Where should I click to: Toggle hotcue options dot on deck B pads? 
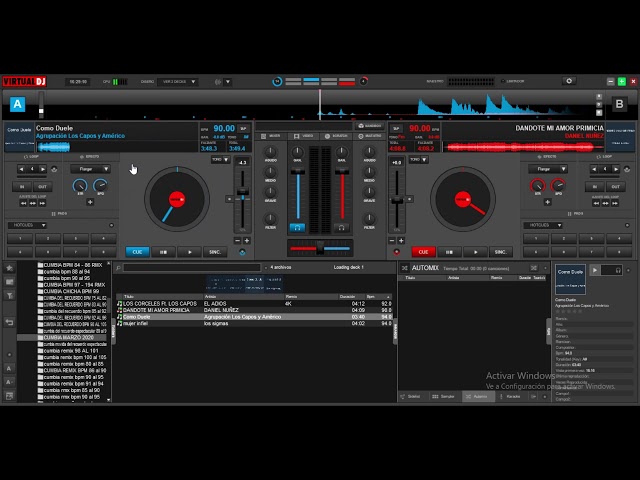point(627,225)
